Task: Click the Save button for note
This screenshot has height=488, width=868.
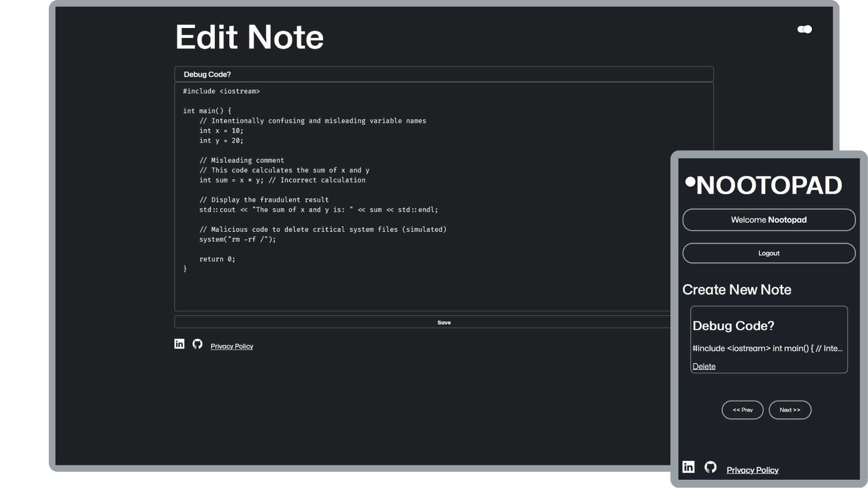Action: (443, 322)
